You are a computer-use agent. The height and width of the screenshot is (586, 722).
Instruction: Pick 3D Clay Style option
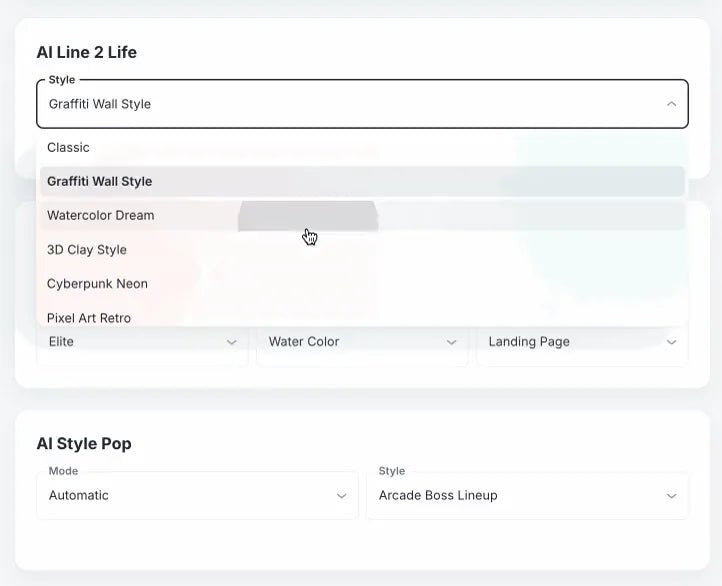[x=362, y=249]
